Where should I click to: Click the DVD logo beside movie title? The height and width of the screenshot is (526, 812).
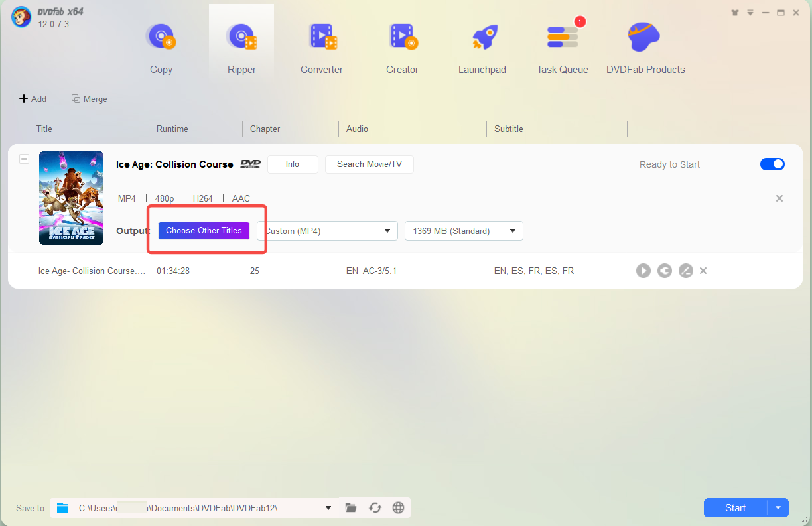[x=250, y=164]
